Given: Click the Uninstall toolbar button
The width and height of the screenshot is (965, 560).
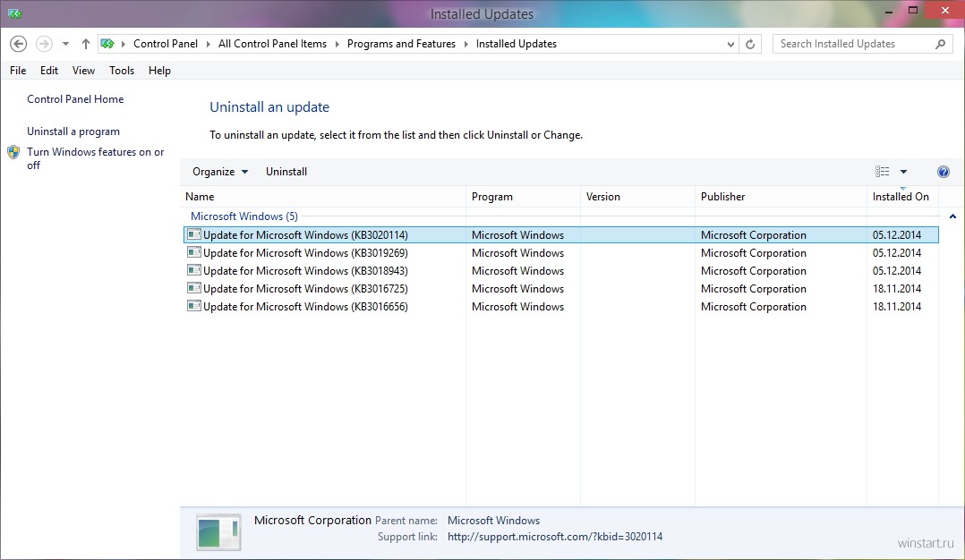Looking at the screenshot, I should point(286,172).
